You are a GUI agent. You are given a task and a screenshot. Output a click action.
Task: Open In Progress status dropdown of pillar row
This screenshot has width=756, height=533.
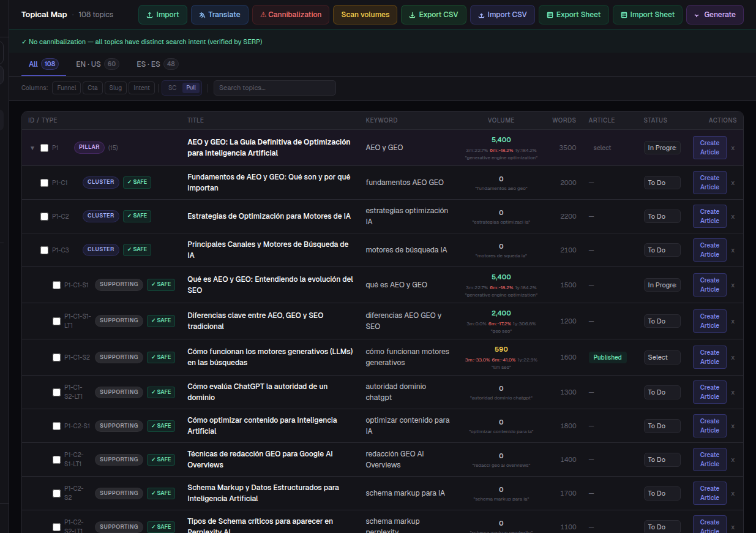click(662, 148)
